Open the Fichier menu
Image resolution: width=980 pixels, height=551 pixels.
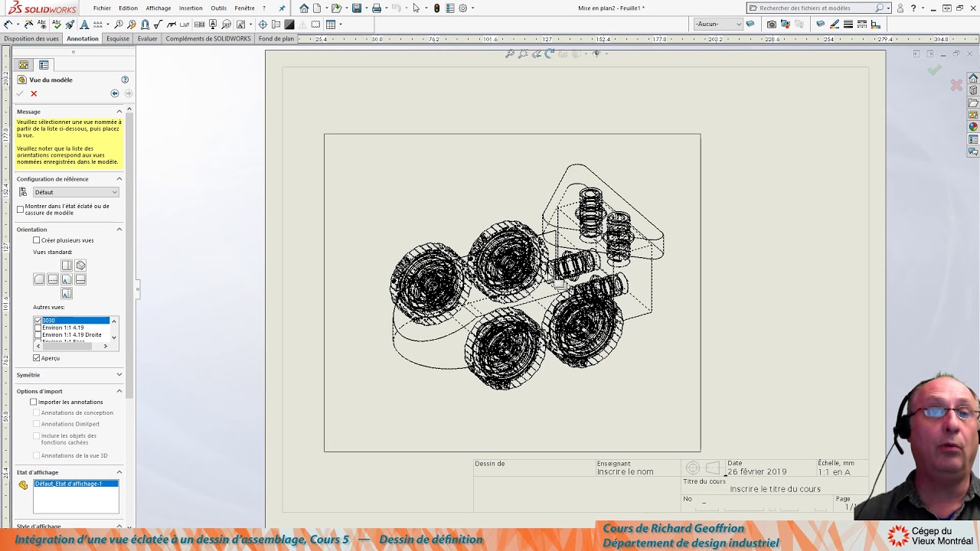(x=102, y=8)
